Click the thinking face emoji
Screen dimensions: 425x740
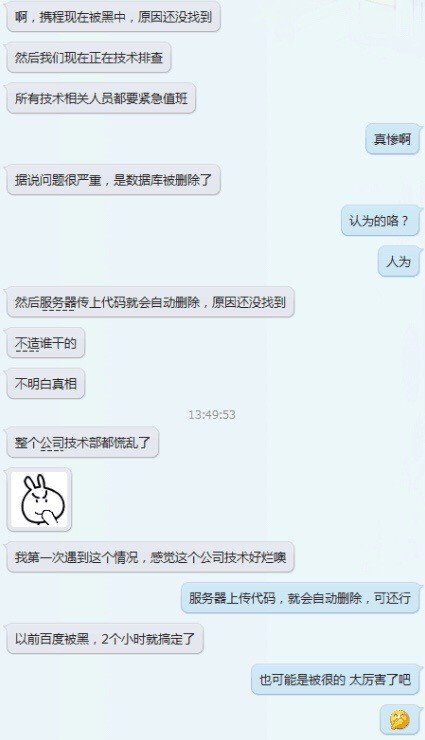pos(399,721)
